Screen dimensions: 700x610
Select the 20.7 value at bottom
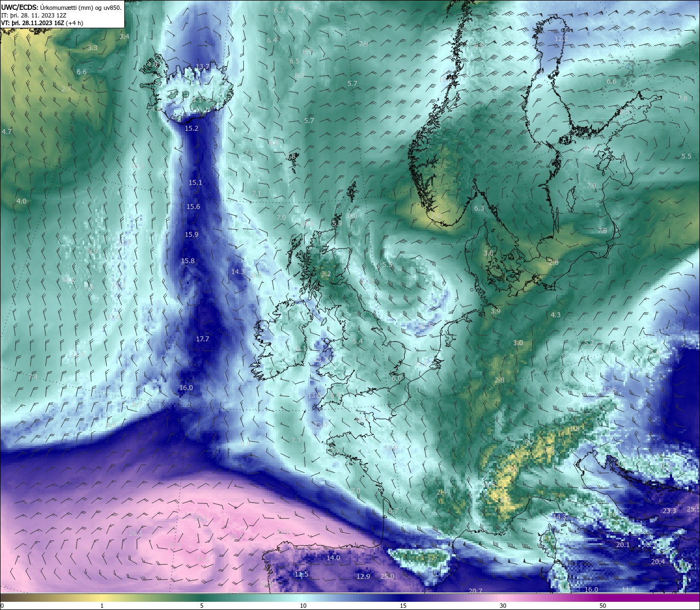(x=476, y=591)
